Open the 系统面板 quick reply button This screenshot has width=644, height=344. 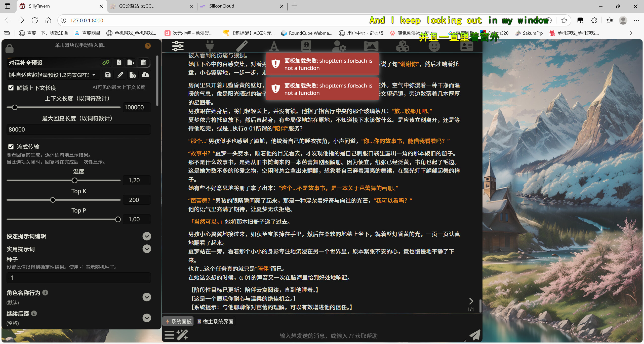(178, 321)
